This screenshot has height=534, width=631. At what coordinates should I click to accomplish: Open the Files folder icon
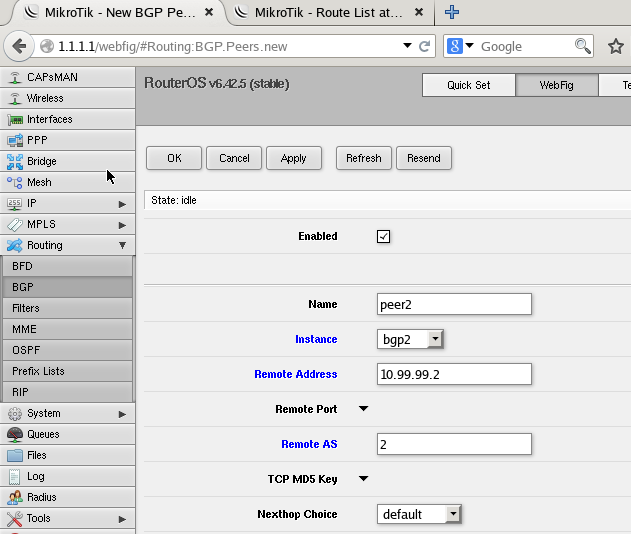tap(15, 456)
